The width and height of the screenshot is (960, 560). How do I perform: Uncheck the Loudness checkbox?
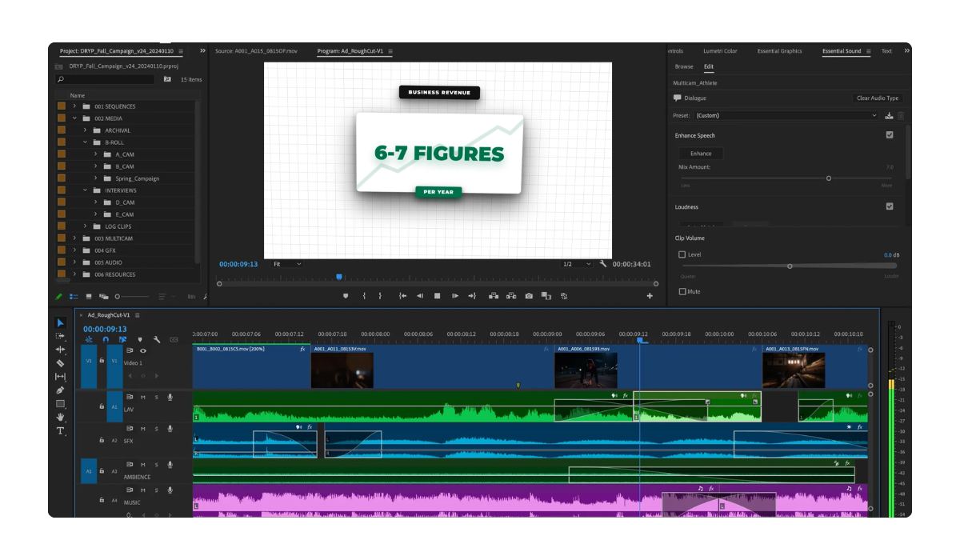click(890, 206)
